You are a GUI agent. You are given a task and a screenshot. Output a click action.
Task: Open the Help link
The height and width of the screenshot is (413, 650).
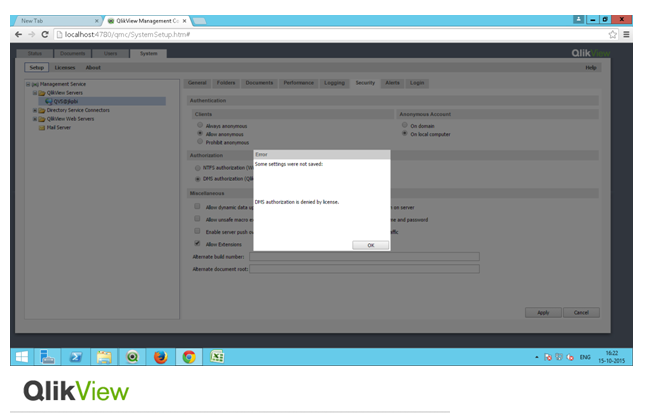point(591,68)
